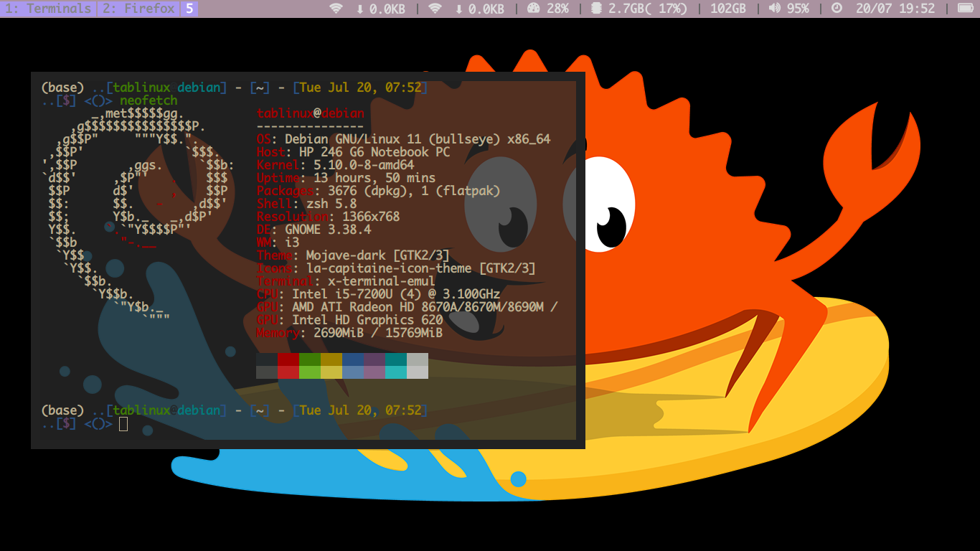Viewport: 980px width, 551px height.
Task: Click the OS: Debian GNU/Linux 11 line
Action: (x=403, y=139)
